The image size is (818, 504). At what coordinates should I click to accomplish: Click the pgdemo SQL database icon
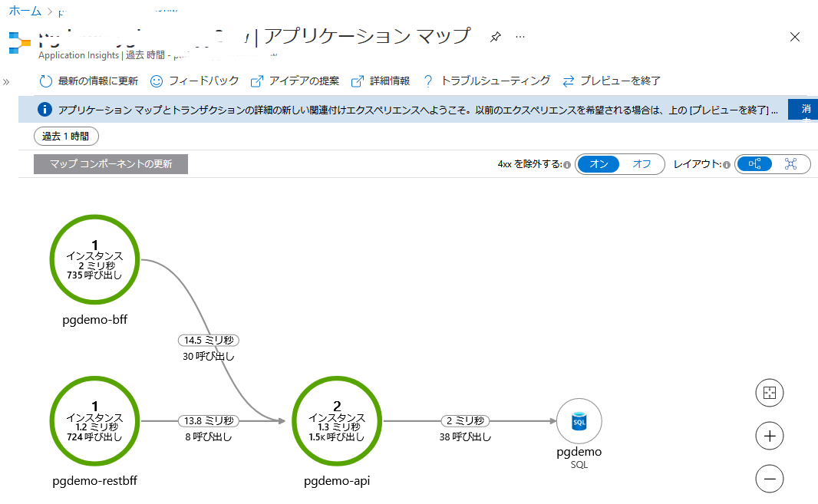[579, 421]
